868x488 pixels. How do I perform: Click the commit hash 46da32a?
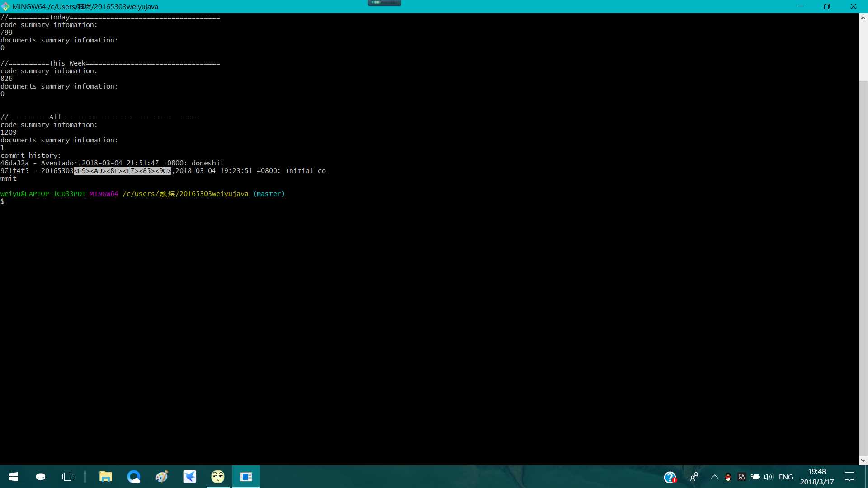pos(14,163)
